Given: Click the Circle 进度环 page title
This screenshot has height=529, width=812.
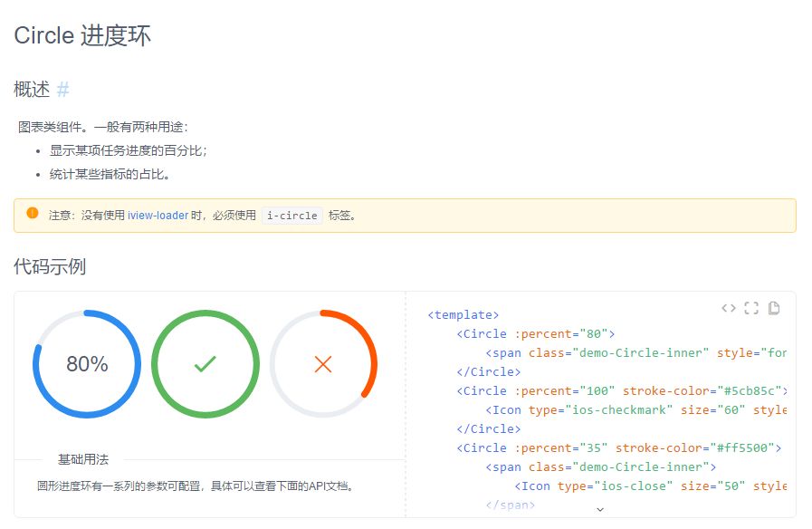Looking at the screenshot, I should coord(82,35).
